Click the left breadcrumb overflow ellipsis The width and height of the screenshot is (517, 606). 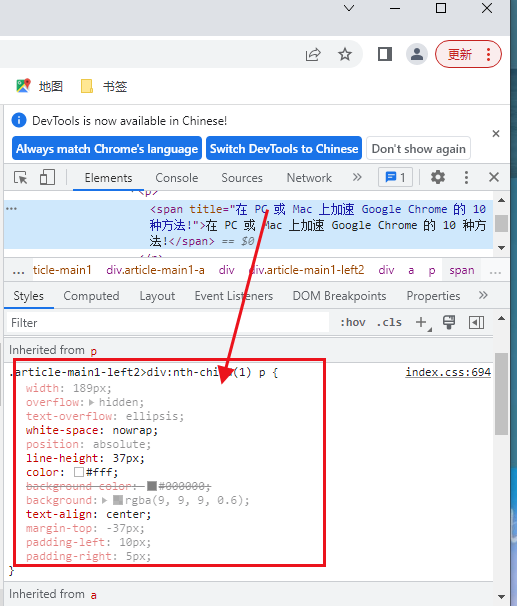click(18, 271)
